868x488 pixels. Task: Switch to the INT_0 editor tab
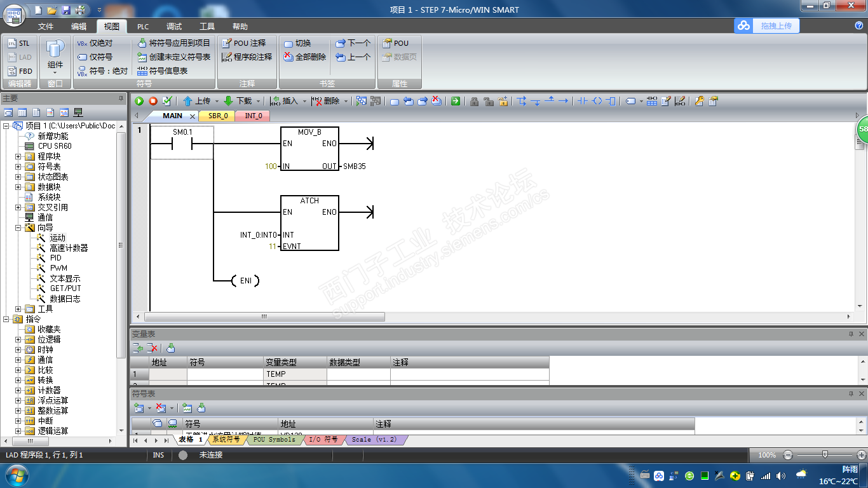[x=254, y=116]
